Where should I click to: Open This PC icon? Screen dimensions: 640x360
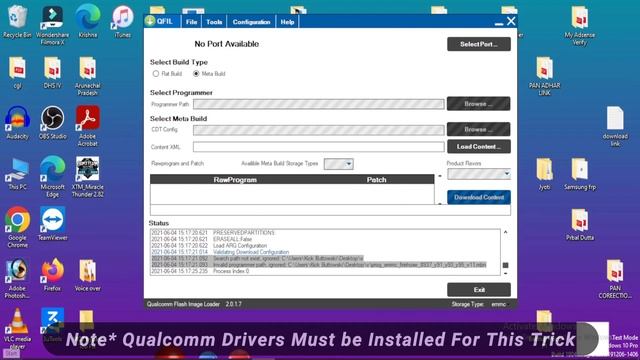pyautogui.click(x=17, y=174)
